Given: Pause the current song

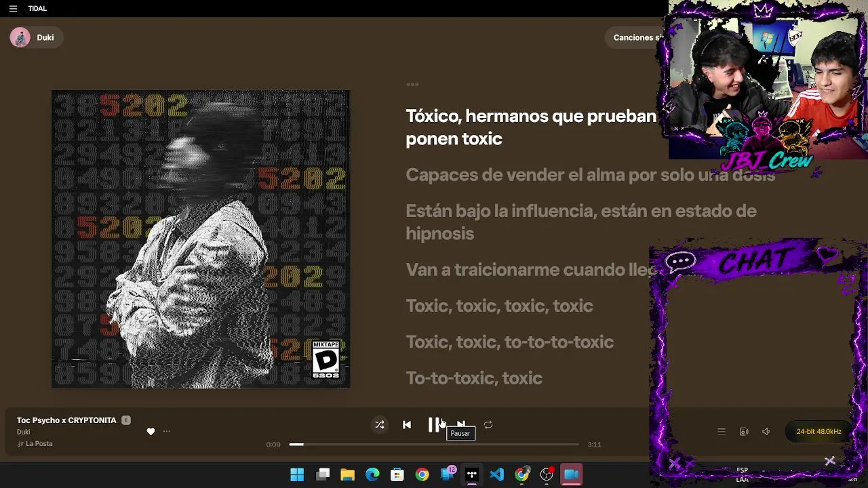Looking at the screenshot, I should 434,425.
